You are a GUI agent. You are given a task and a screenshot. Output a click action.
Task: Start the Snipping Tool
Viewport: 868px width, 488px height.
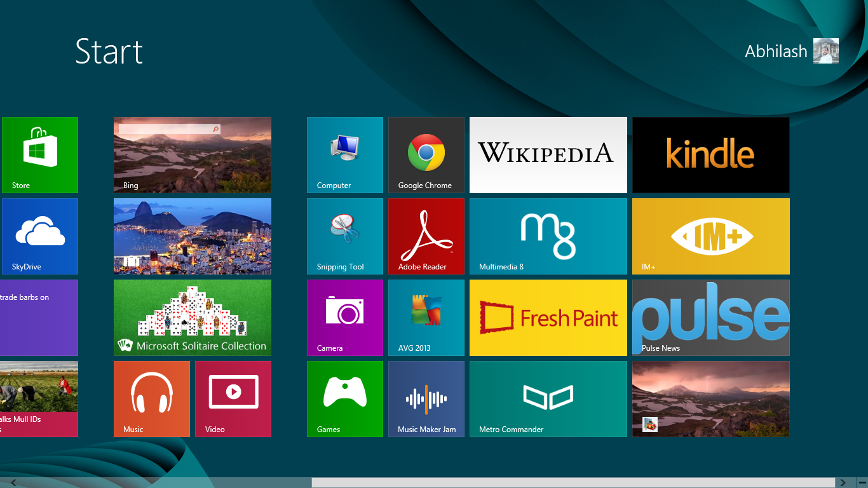click(345, 236)
